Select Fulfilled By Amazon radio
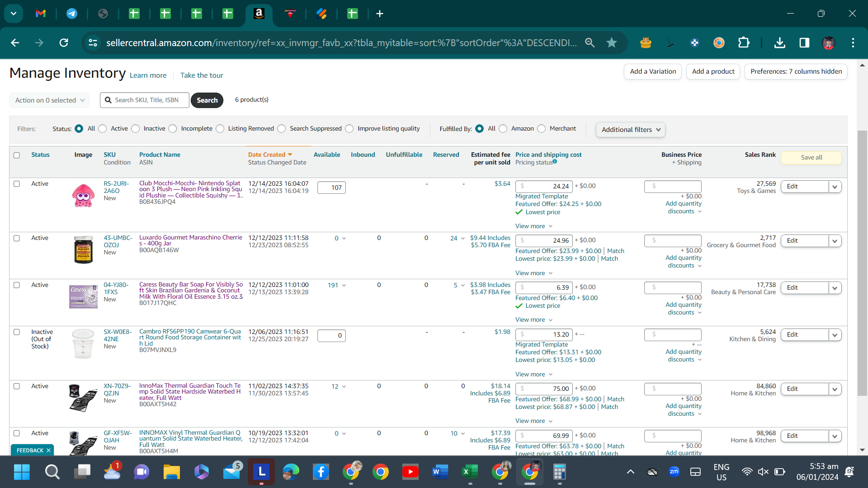Image resolution: width=868 pixels, height=488 pixels. point(503,129)
